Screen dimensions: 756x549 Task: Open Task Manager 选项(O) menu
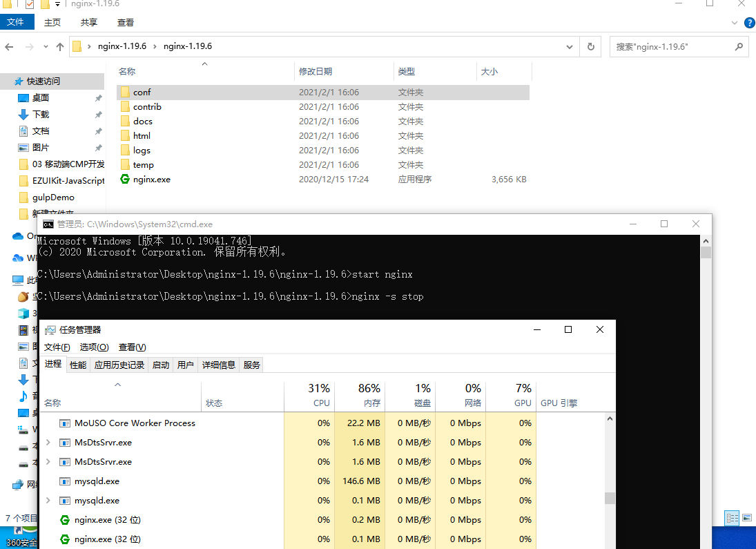[x=94, y=347]
